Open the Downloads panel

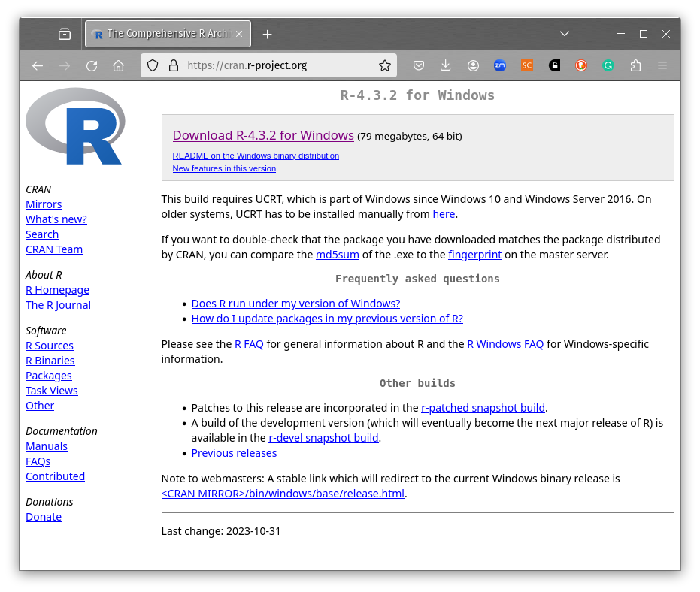(446, 66)
